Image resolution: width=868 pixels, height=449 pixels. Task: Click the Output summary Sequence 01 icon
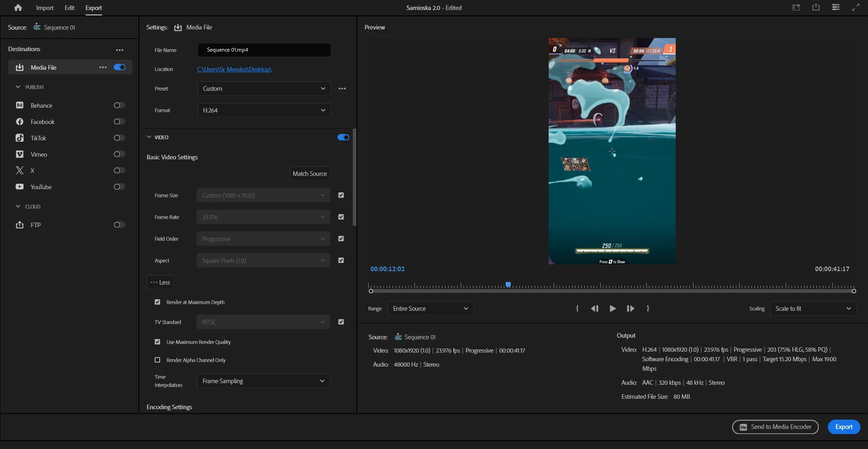click(x=398, y=337)
